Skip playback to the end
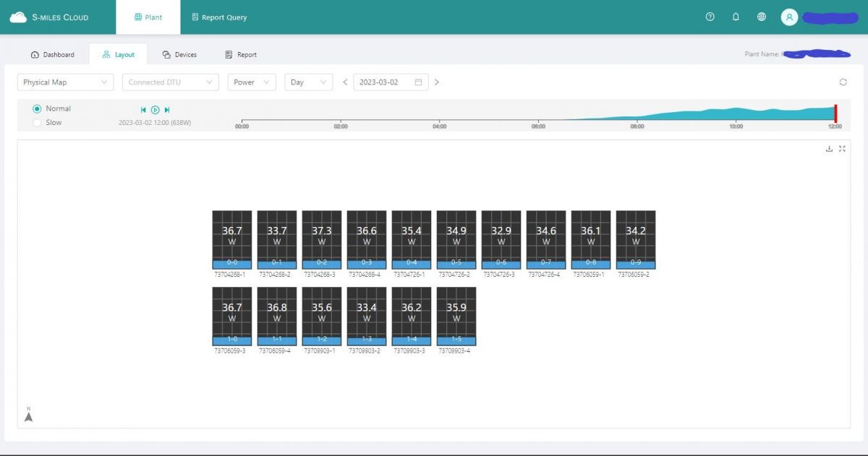The image size is (868, 456). pos(167,110)
